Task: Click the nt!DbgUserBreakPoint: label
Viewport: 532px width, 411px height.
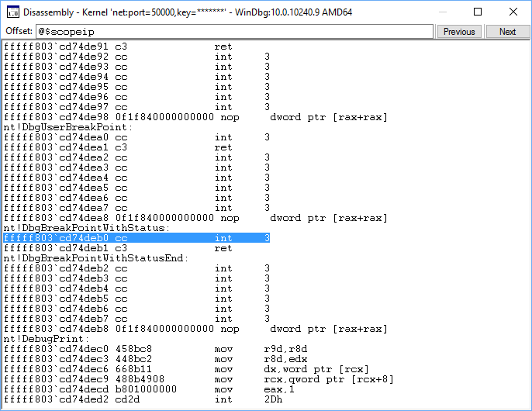Action: point(68,127)
